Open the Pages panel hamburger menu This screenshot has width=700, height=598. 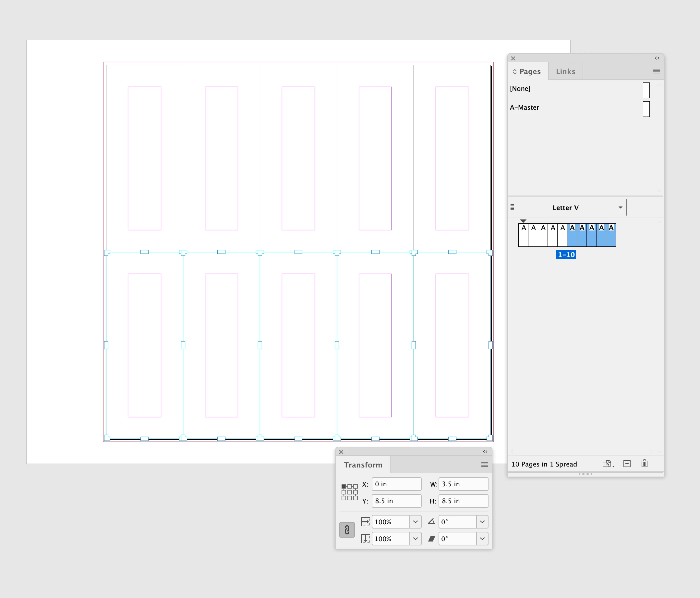tap(656, 71)
